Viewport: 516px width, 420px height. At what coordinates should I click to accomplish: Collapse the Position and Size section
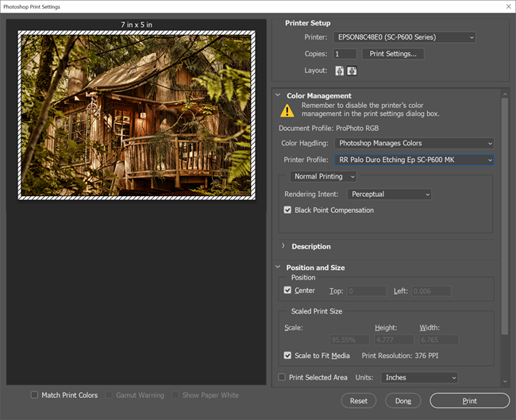[278, 268]
